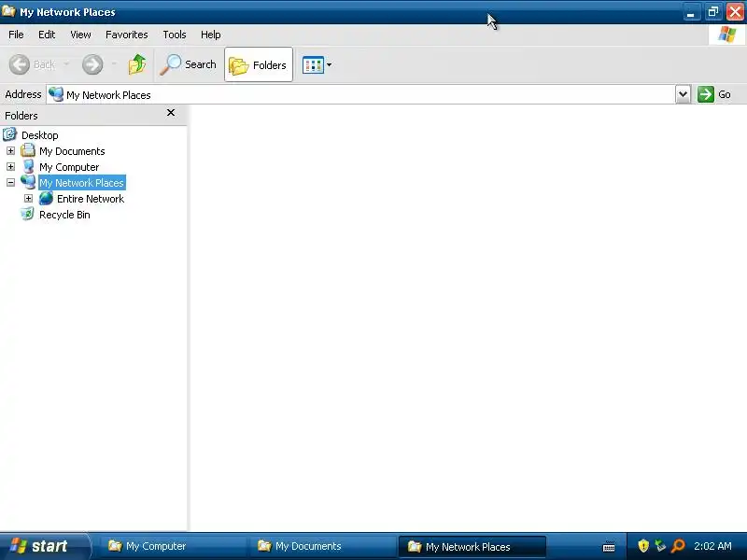
Task: Click the My Computer tree icon
Action: click(x=28, y=166)
